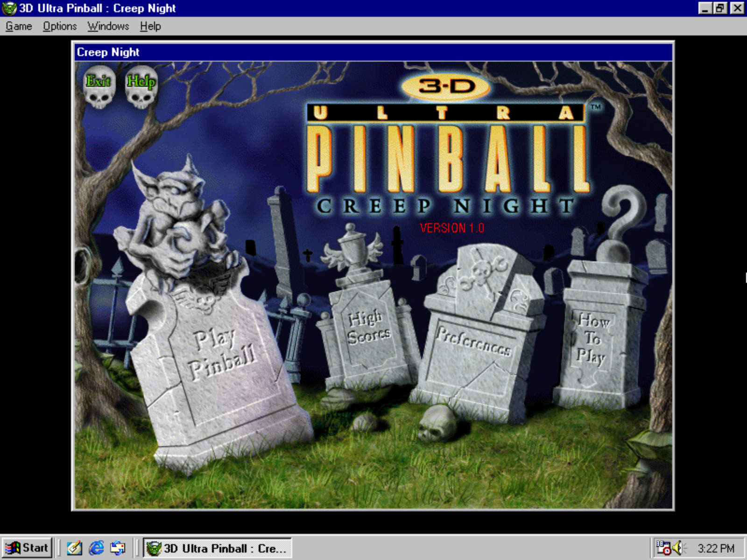747x560 pixels.
Task: Minimize the 3D Ultra Pinball window
Action: pyautogui.click(x=705, y=8)
